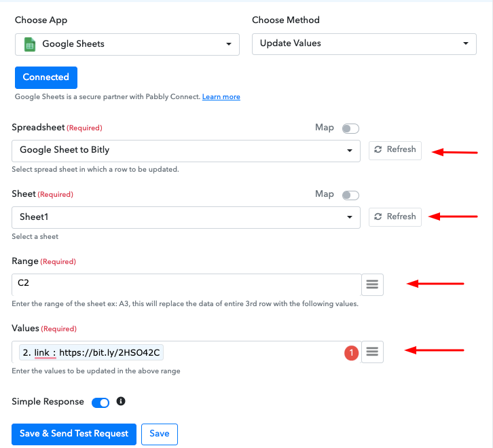Image resolution: width=493 pixels, height=448 pixels.
Task: Click the 'Google Sheets is a secure partner' notice text
Action: pos(107,97)
